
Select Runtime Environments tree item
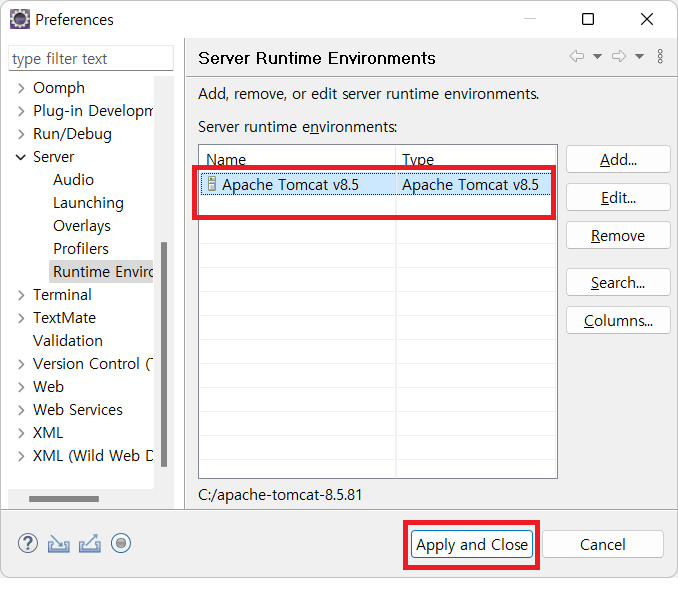pos(102,272)
